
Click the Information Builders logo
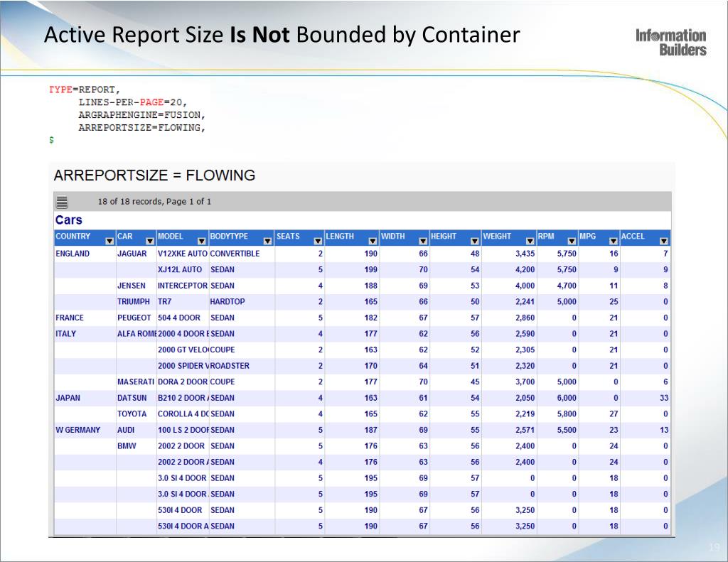coord(671,43)
